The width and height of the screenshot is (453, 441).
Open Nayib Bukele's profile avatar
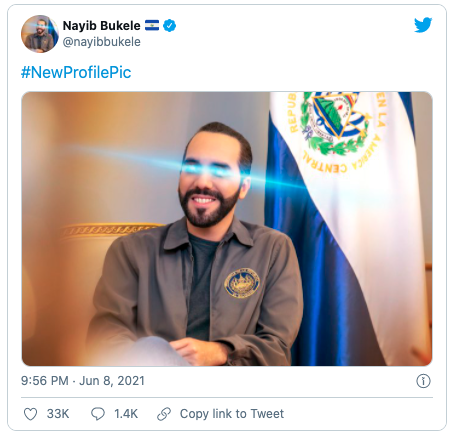[40, 34]
